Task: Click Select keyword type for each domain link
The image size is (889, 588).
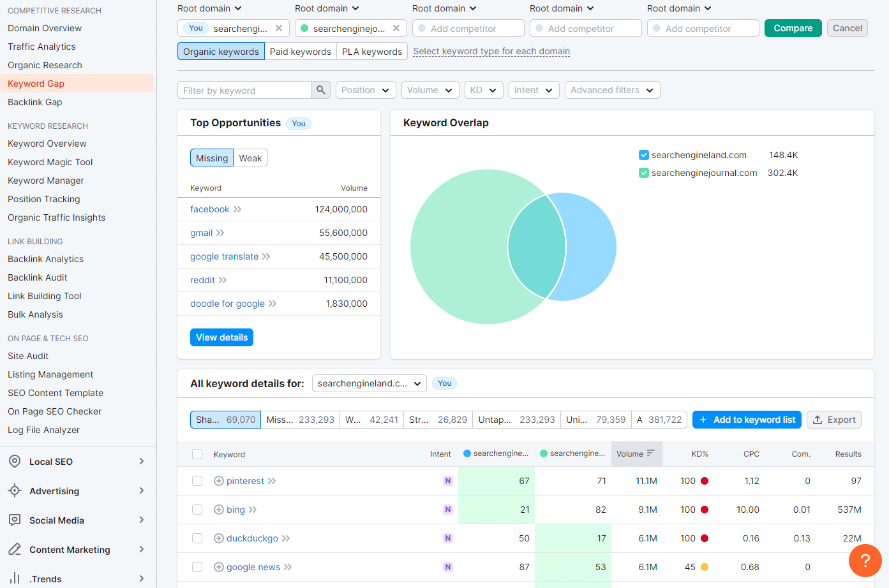Action: (x=491, y=52)
